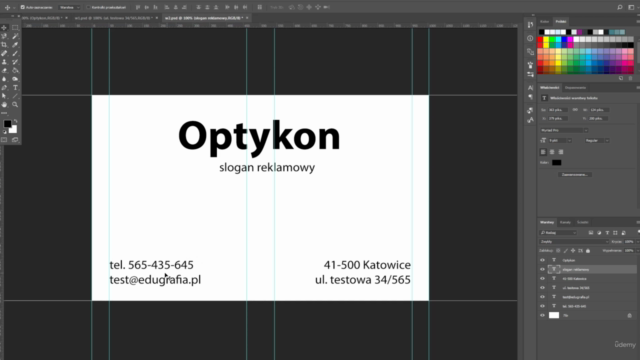The width and height of the screenshot is (640, 360).
Task: Select the History Brush tool
Action: tap(15, 62)
